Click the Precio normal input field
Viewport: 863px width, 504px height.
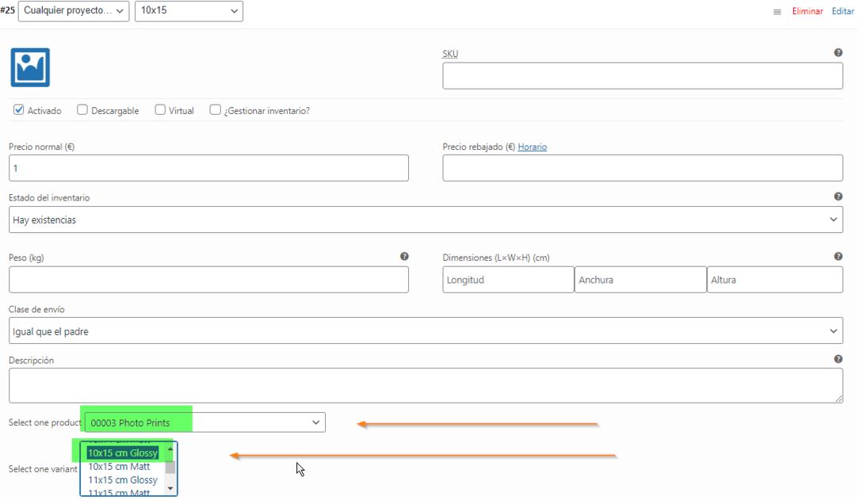[208, 168]
